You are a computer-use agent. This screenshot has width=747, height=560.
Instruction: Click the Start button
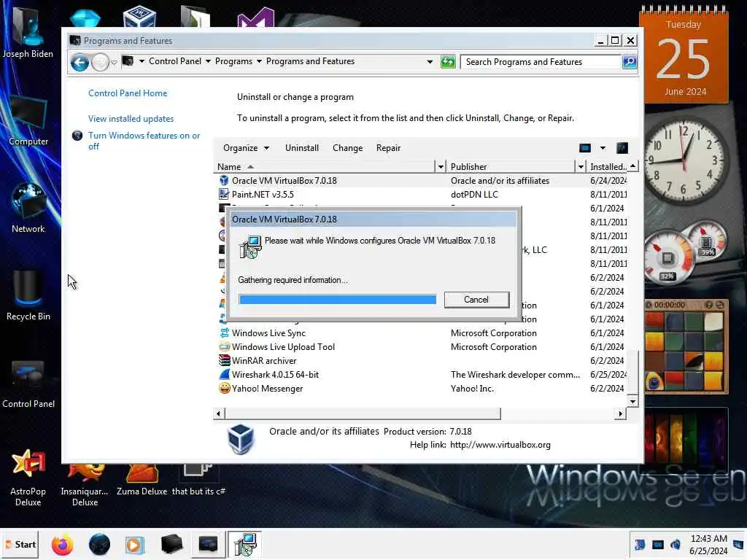coord(20,544)
